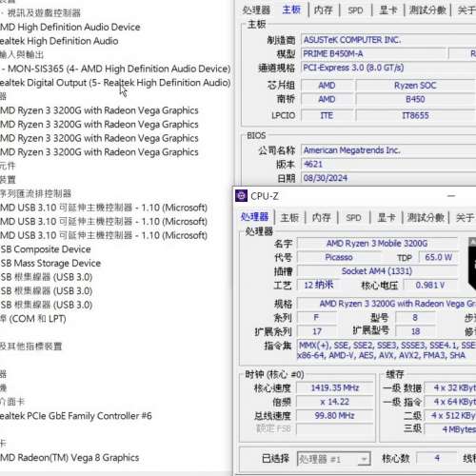Click the TDP value 65.0 W
The image size is (476, 476).
click(x=438, y=257)
